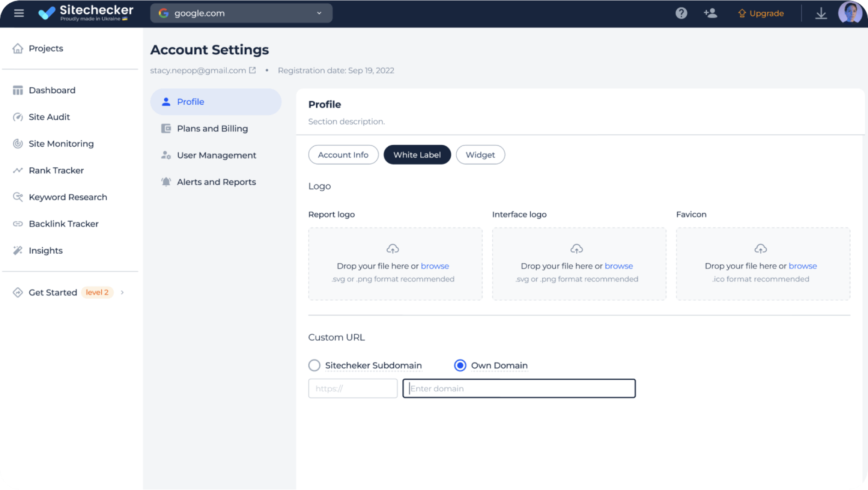Open the help question mark icon
Screen dimensions: 868x490
click(x=681, y=13)
